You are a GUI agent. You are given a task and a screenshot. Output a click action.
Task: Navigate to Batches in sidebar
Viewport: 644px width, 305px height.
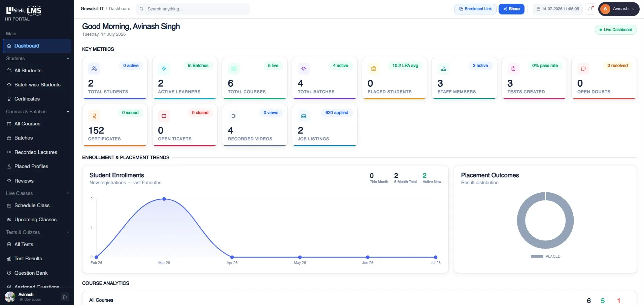(x=37, y=138)
